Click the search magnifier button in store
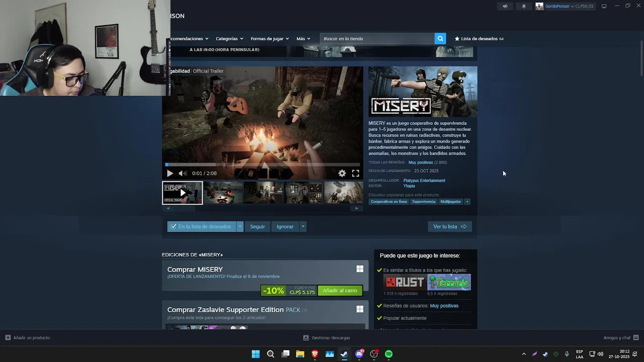644x362 pixels. tap(440, 39)
